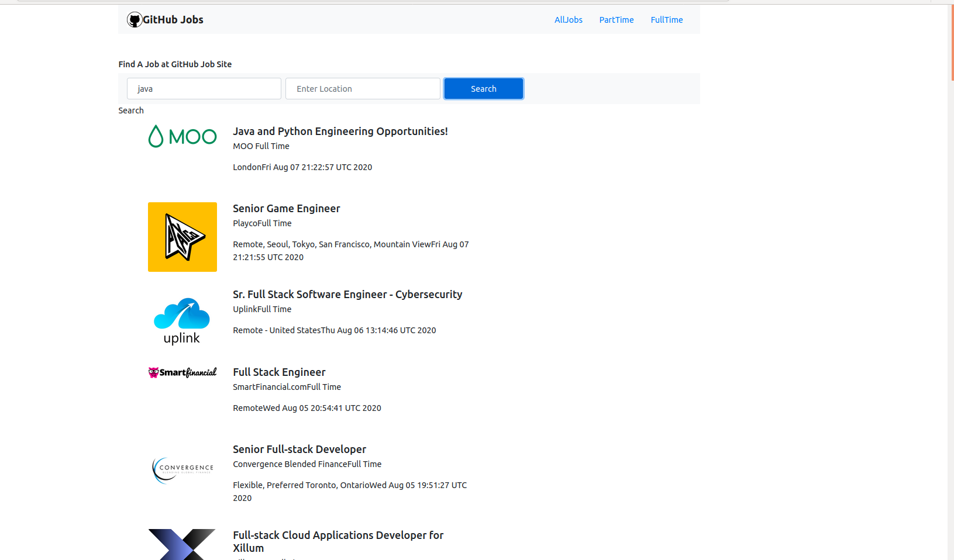
Task: Select the FullTime jobs filter
Action: [667, 20]
